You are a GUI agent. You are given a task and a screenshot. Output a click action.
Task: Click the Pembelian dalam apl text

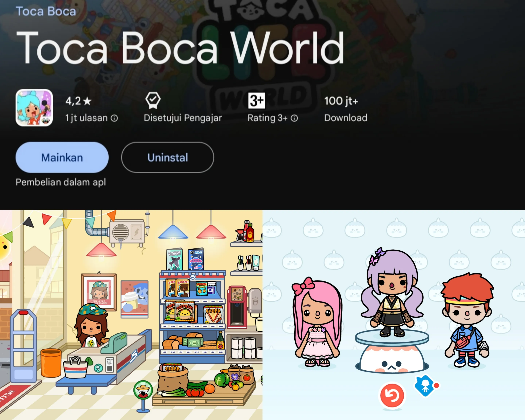pos(61,182)
